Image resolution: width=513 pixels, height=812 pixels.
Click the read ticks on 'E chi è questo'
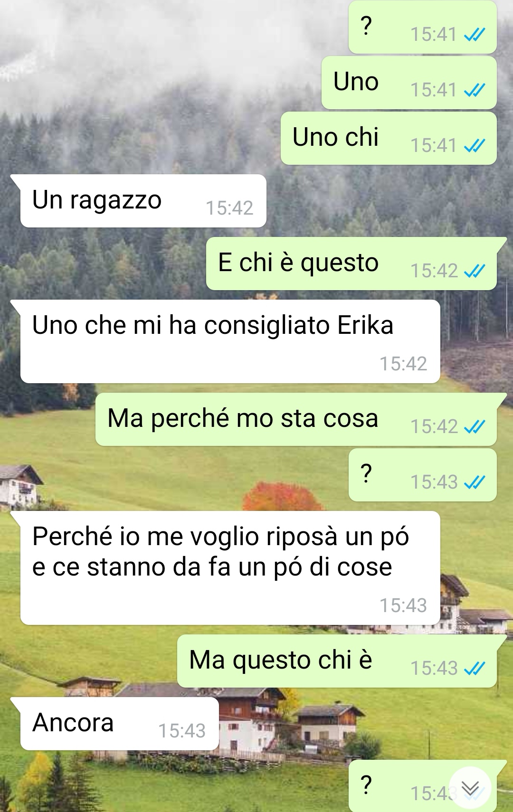click(x=475, y=271)
